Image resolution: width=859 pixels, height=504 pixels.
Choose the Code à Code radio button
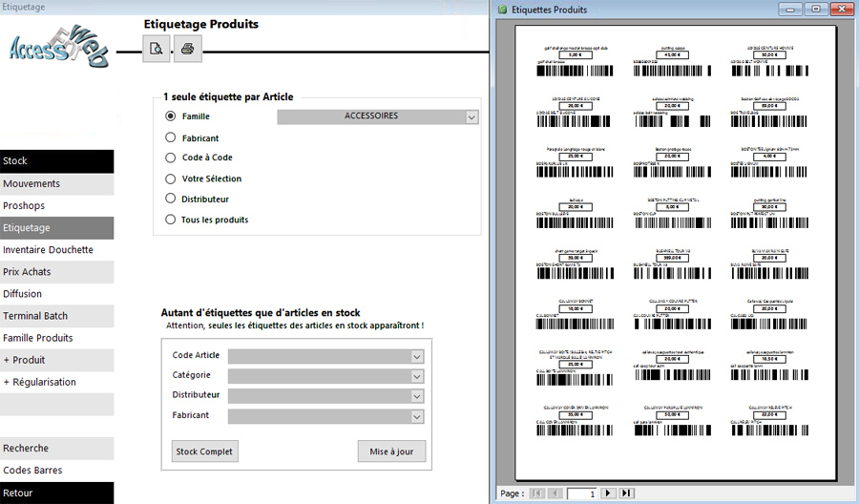pos(171,157)
